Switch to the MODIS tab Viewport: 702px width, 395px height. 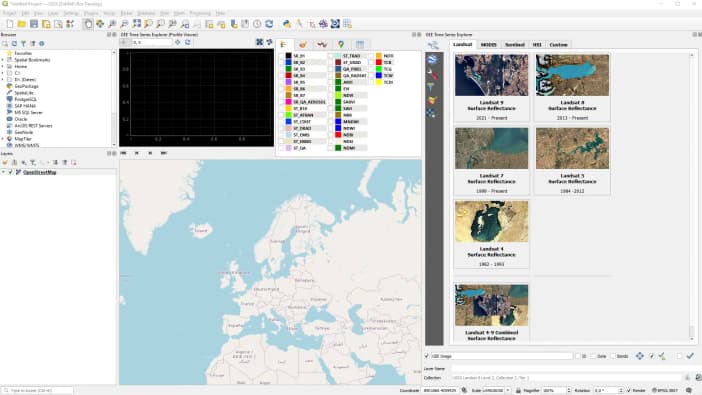click(x=488, y=45)
